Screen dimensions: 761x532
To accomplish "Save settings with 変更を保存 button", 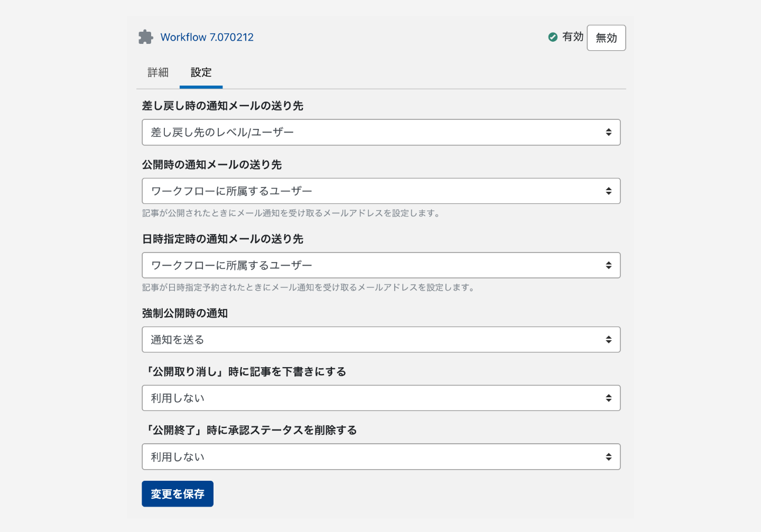I will tap(178, 494).
